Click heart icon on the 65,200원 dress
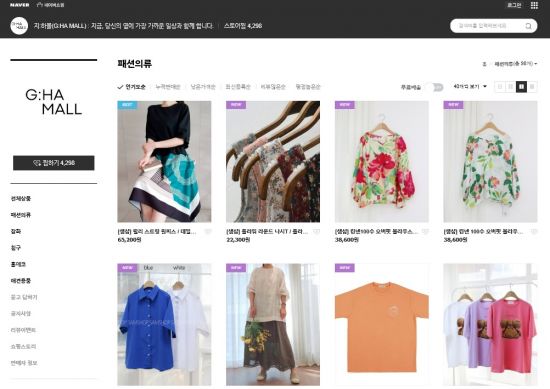The width and height of the screenshot is (550, 389). coord(208,232)
